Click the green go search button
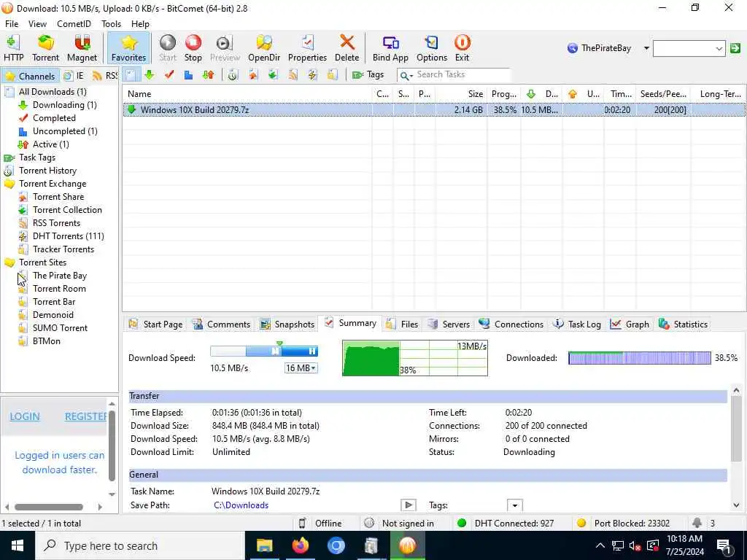The image size is (747, 560). (x=735, y=48)
